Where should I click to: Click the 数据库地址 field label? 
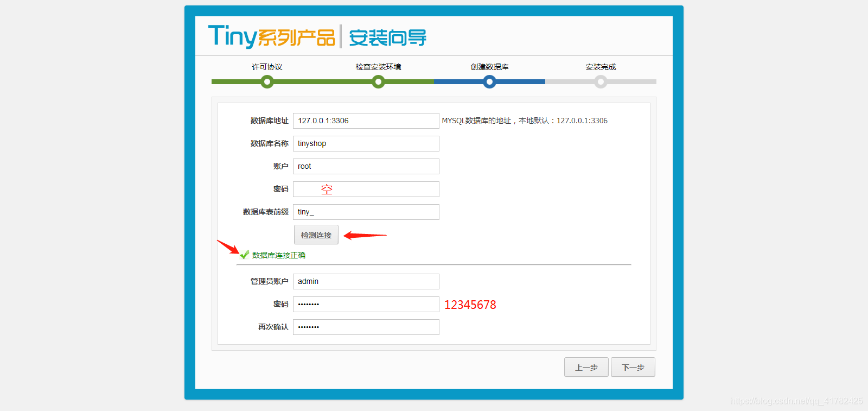tap(270, 121)
